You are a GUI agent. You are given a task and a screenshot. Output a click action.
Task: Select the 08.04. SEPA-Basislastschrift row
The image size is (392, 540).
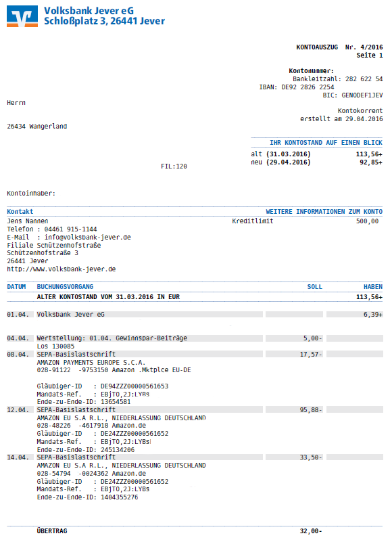[x=195, y=354]
